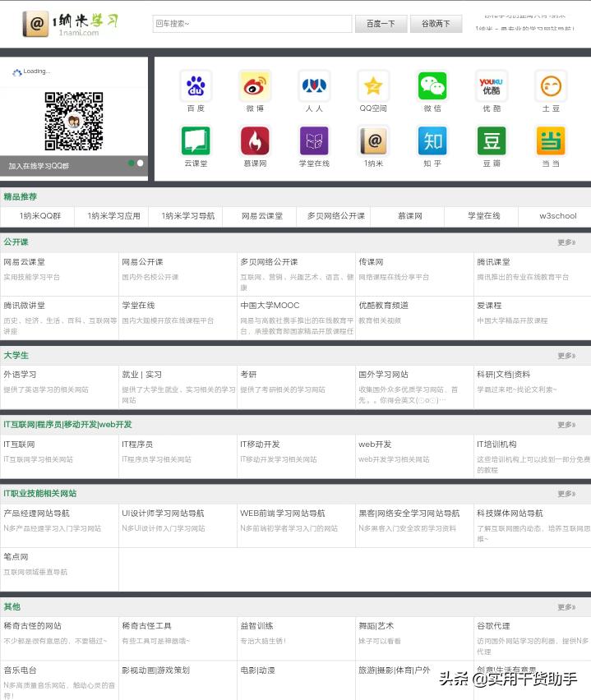Open the 优酷教育频道 link
The width and height of the screenshot is (591, 700).
[383, 306]
